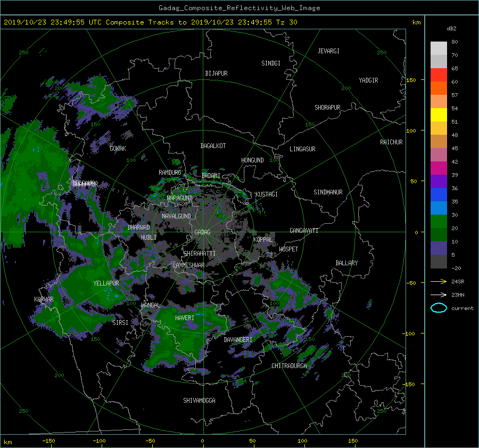Click the NARAGUND city label
This screenshot has width=479, height=448.
click(180, 198)
